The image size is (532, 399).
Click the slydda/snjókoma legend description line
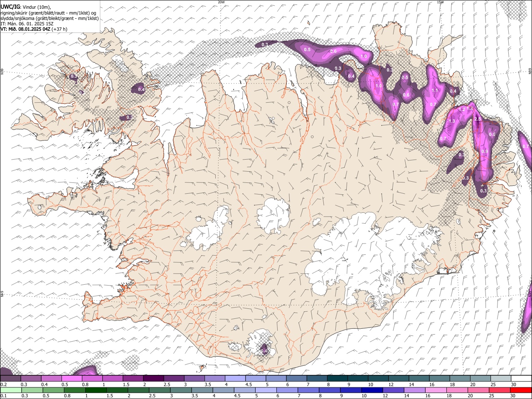tap(49, 18)
